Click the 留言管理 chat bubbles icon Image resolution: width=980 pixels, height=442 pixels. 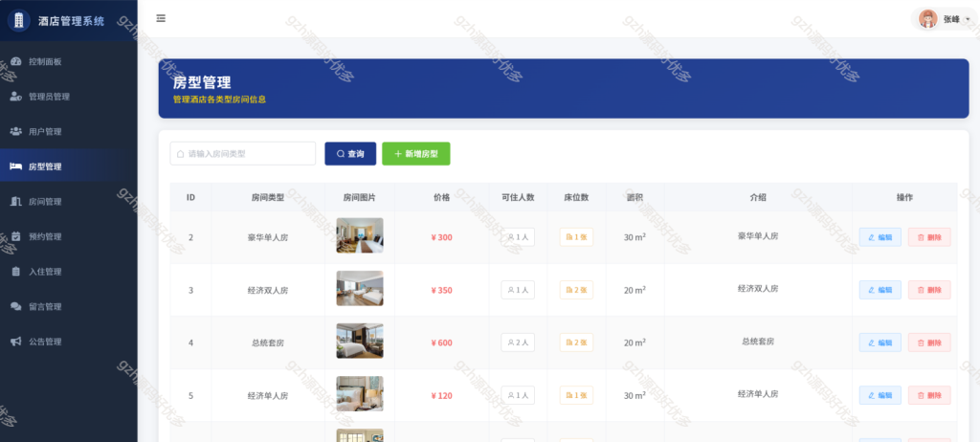(x=16, y=306)
